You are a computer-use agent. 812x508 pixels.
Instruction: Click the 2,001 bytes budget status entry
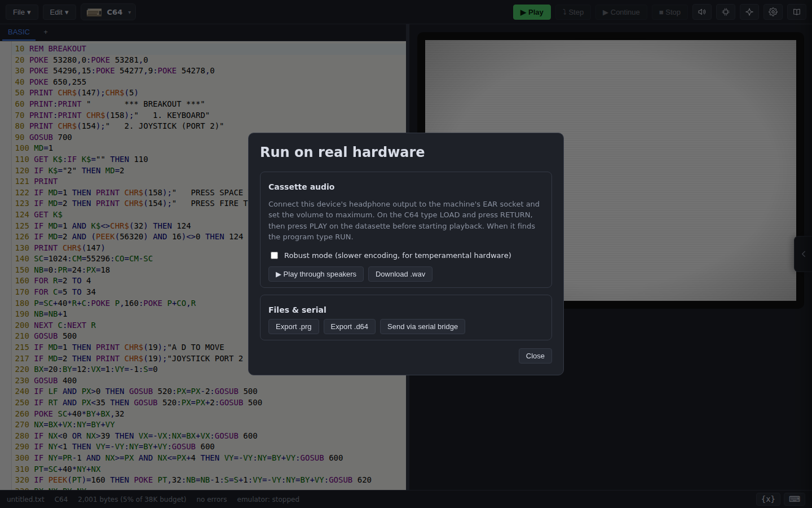(132, 500)
